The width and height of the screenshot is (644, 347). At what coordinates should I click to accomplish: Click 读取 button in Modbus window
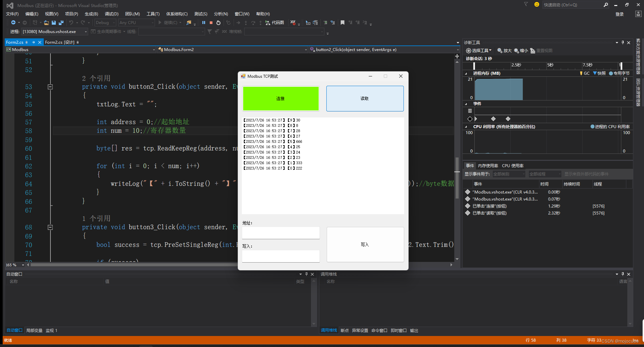pyautogui.click(x=365, y=98)
